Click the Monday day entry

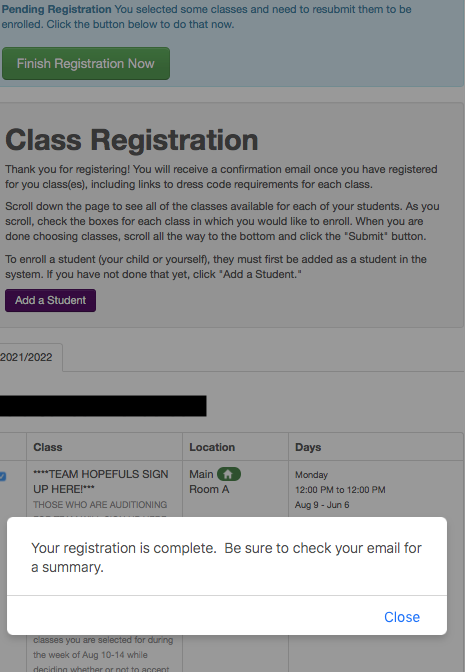312,474
